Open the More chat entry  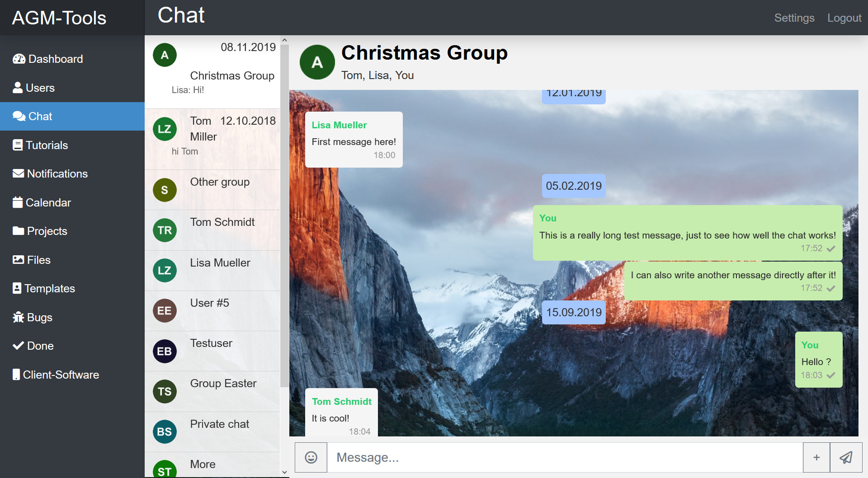pyautogui.click(x=212, y=465)
